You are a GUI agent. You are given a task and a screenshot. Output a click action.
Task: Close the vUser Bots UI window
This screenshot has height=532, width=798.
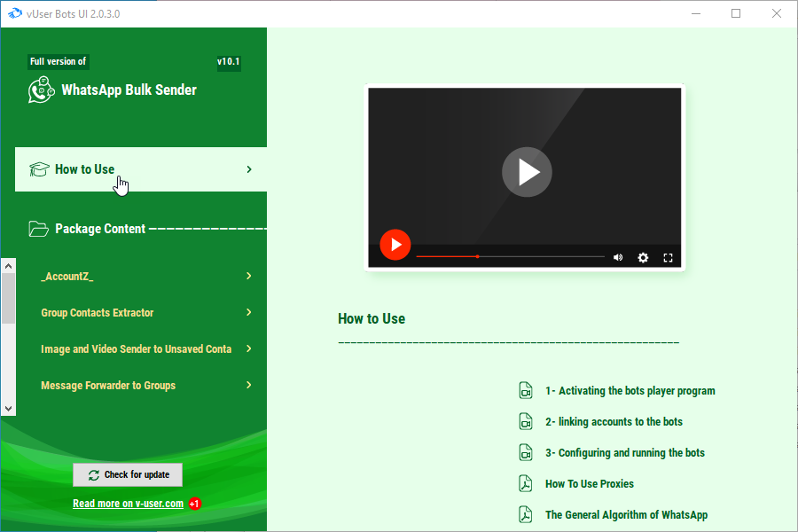click(777, 14)
